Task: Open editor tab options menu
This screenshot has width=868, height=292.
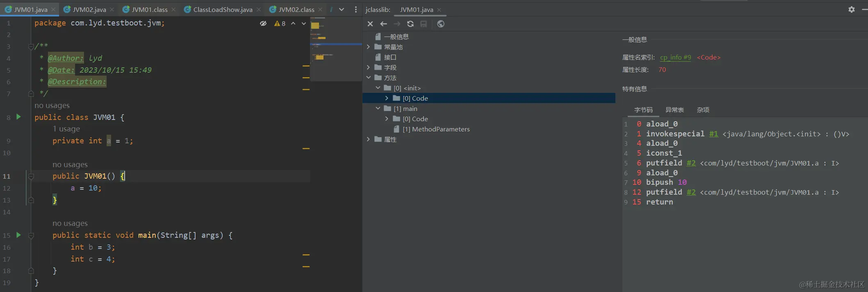Action: tap(355, 9)
